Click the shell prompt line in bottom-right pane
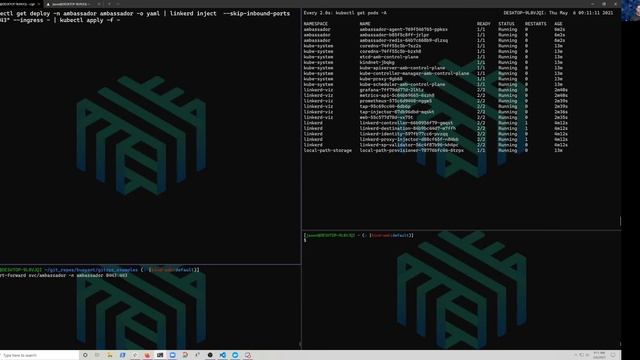Screen dimensions: 640x360 (358, 235)
